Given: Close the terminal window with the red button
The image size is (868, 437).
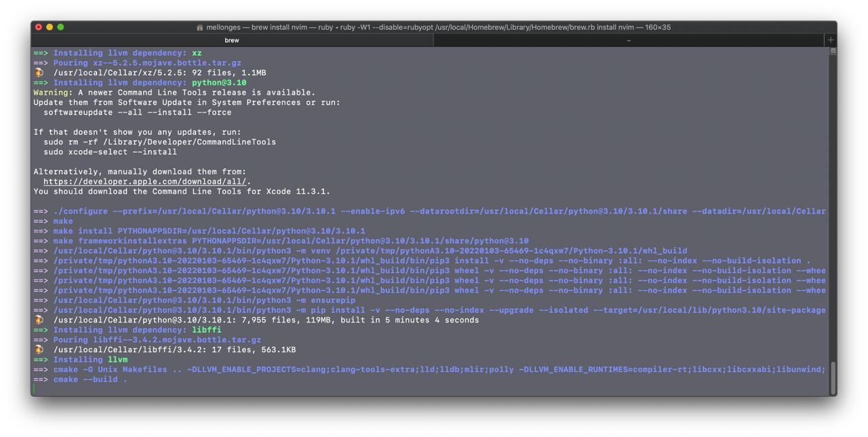Looking at the screenshot, I should coord(39,27).
